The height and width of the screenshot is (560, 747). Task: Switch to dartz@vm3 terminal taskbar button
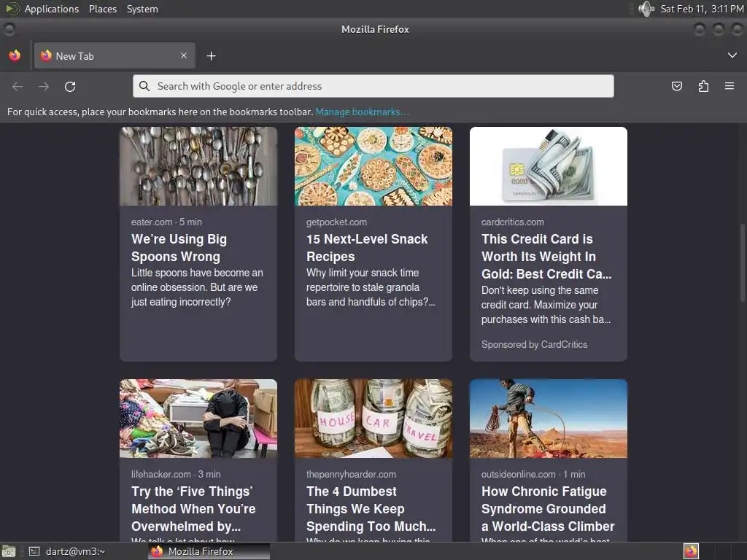[66, 551]
